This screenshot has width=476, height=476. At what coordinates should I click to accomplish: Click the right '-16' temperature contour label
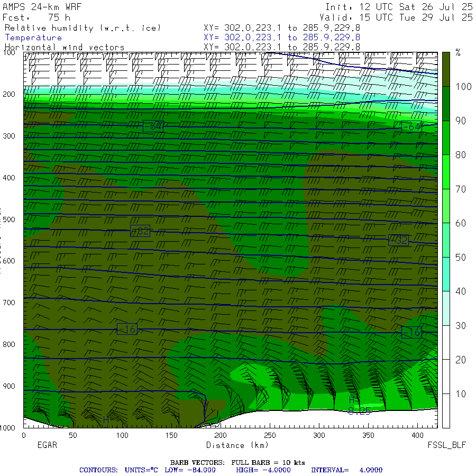[411, 333]
